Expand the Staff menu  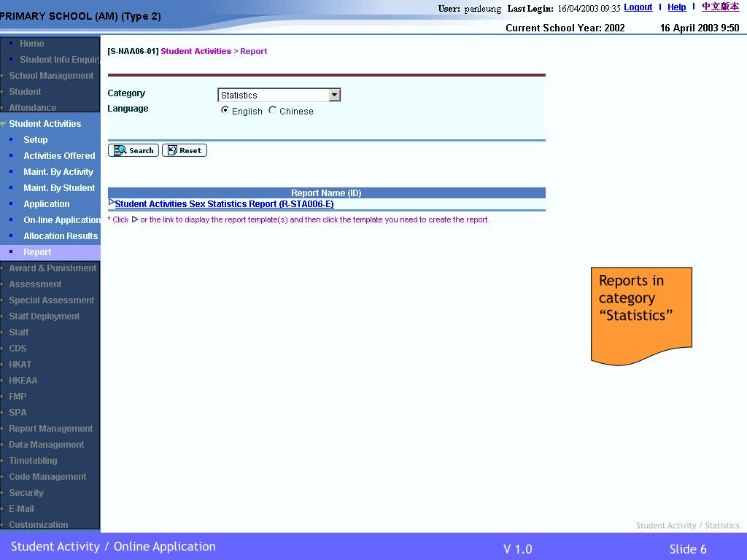19,332
